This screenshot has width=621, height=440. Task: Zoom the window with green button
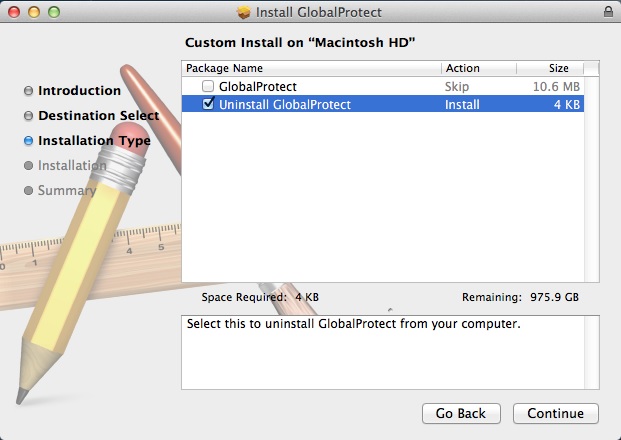[x=54, y=12]
